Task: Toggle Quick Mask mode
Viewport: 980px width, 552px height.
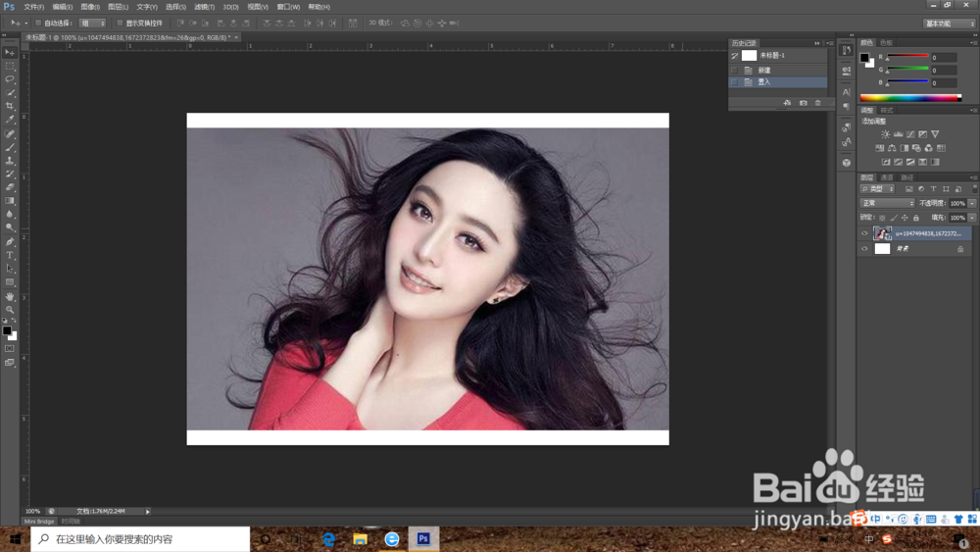Action: 10,349
